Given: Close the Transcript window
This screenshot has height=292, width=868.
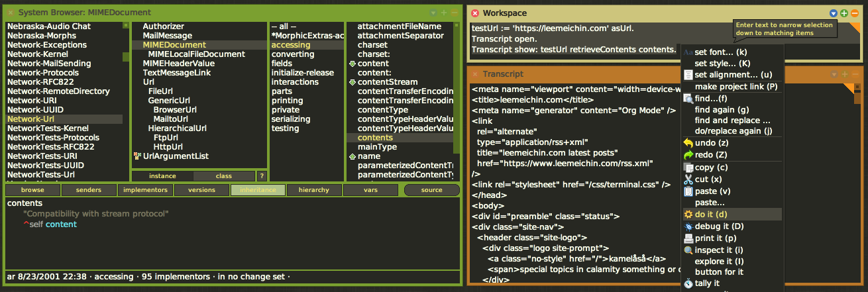Looking at the screenshot, I should pos(475,74).
